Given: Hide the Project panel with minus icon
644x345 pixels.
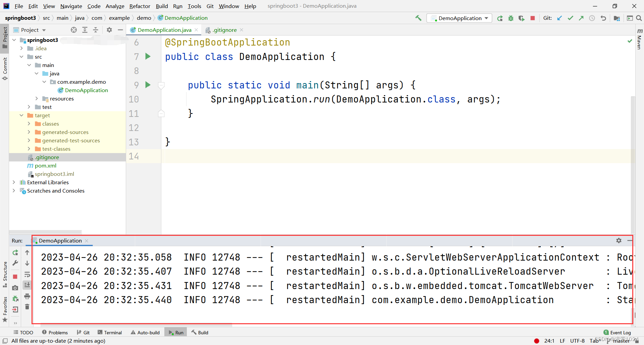Looking at the screenshot, I should coord(120,30).
